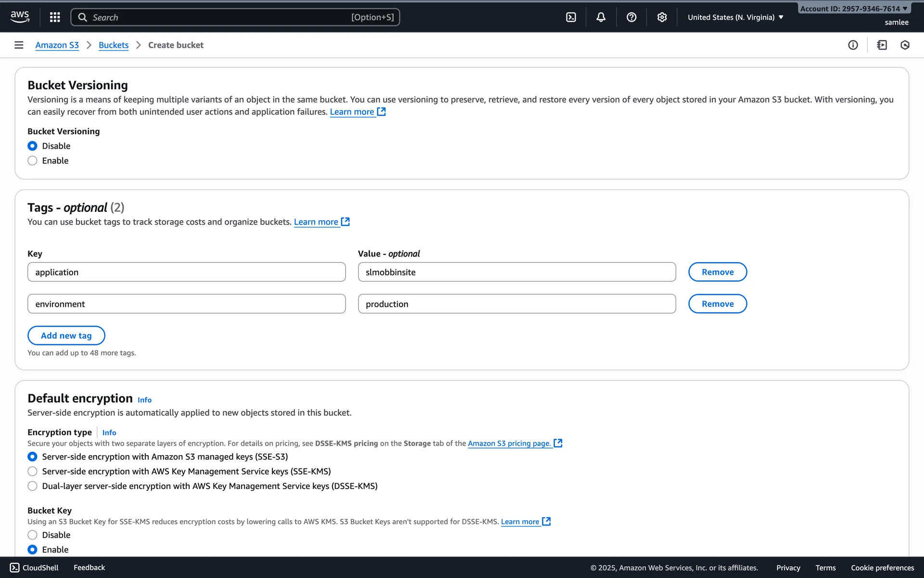Click the AWS logo home icon
Screen dimensions: 924x578
20,16
